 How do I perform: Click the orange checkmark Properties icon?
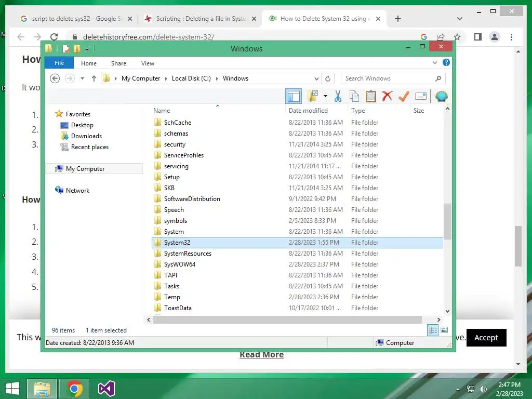pos(404,96)
